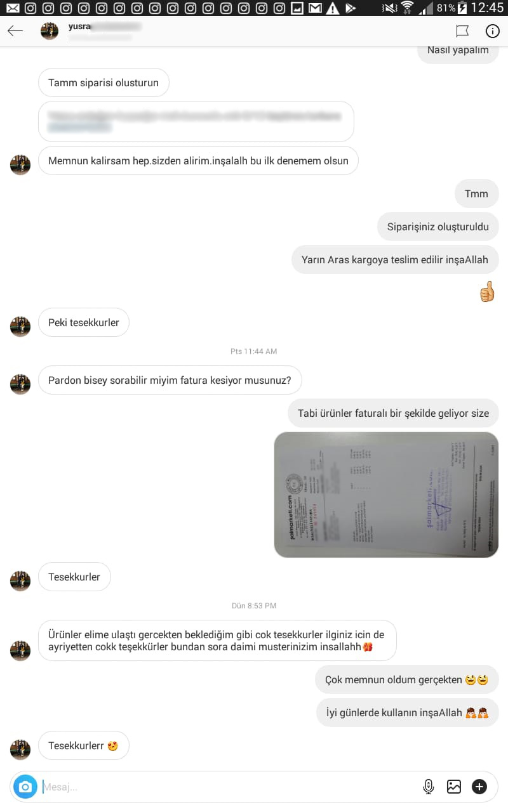Select the 'Siparişiniz oluşturuldu' message bubble
Image resolution: width=508 pixels, height=812 pixels.
pyautogui.click(x=438, y=226)
